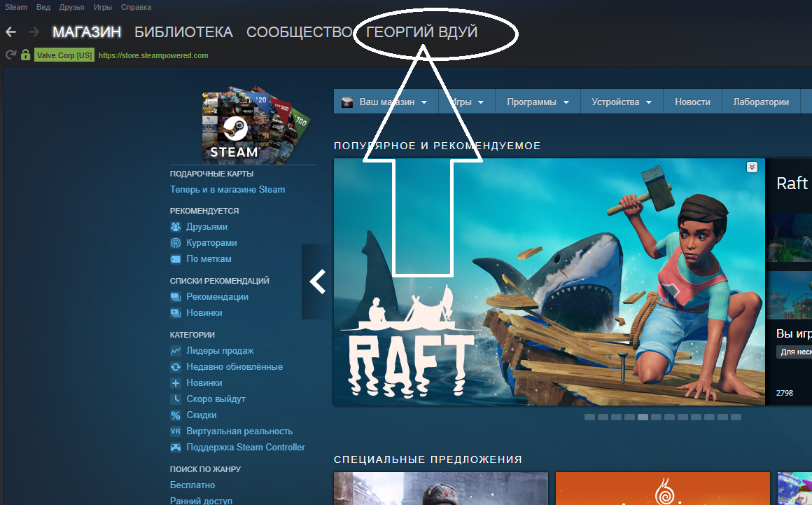Expand the arrow on Raft banner corner

pos(752,167)
